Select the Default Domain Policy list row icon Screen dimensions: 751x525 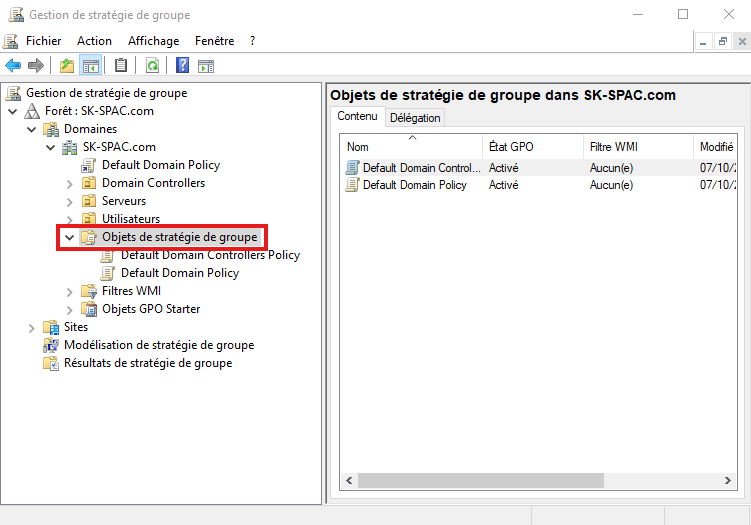[352, 185]
